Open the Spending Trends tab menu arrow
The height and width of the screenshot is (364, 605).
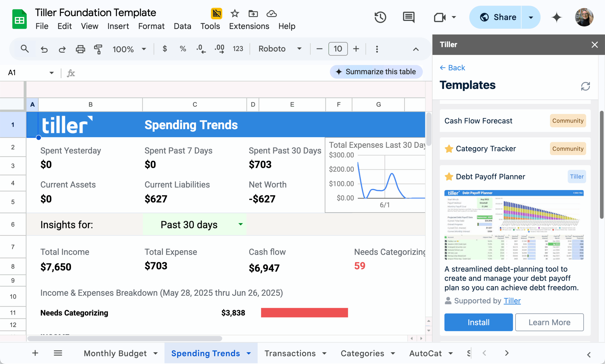[x=249, y=353]
